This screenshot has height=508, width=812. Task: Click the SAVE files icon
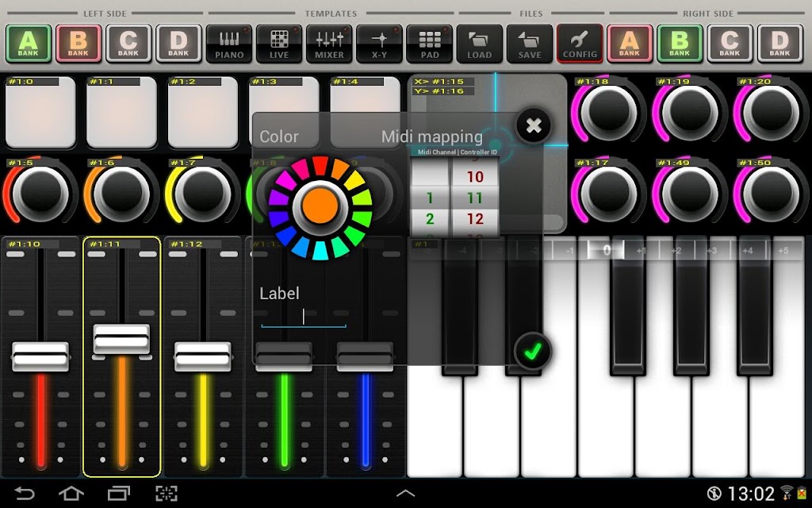(x=530, y=44)
